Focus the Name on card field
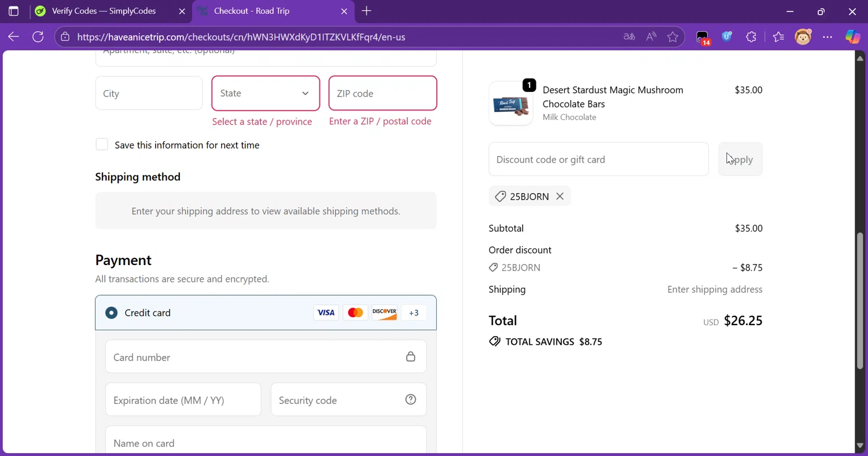The width and height of the screenshot is (868, 456). (x=266, y=440)
